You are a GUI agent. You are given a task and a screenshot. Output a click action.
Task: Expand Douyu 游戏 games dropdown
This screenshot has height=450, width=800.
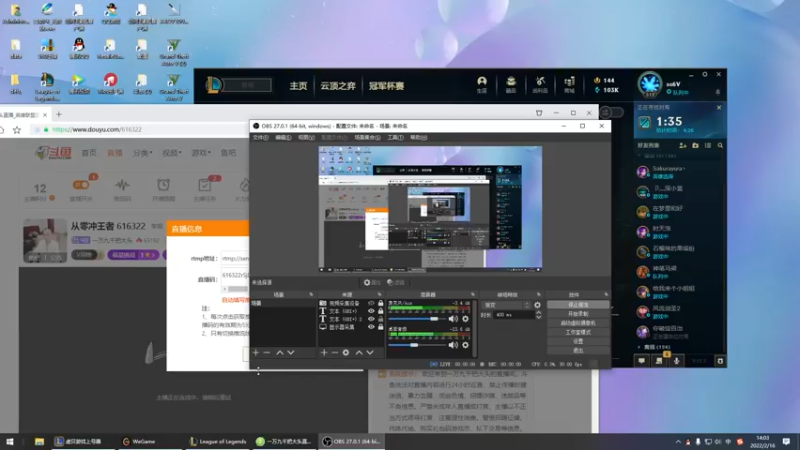tap(201, 153)
